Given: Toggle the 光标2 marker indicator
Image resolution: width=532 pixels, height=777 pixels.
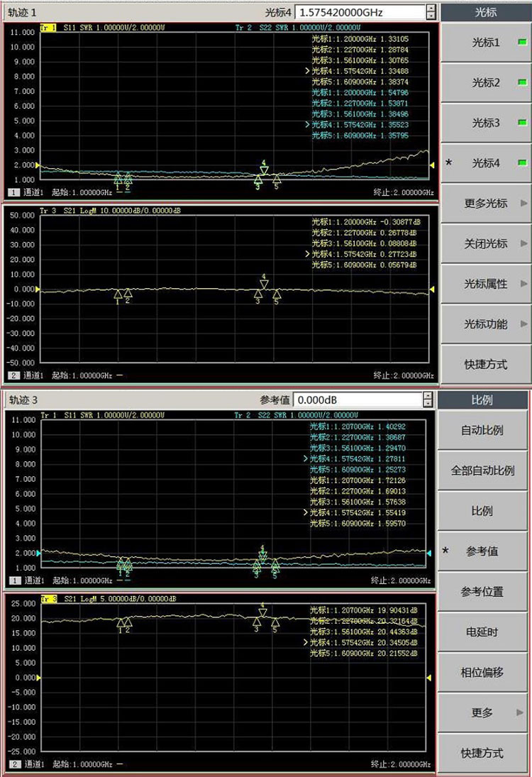Looking at the screenshot, I should pyautogui.click(x=486, y=83).
